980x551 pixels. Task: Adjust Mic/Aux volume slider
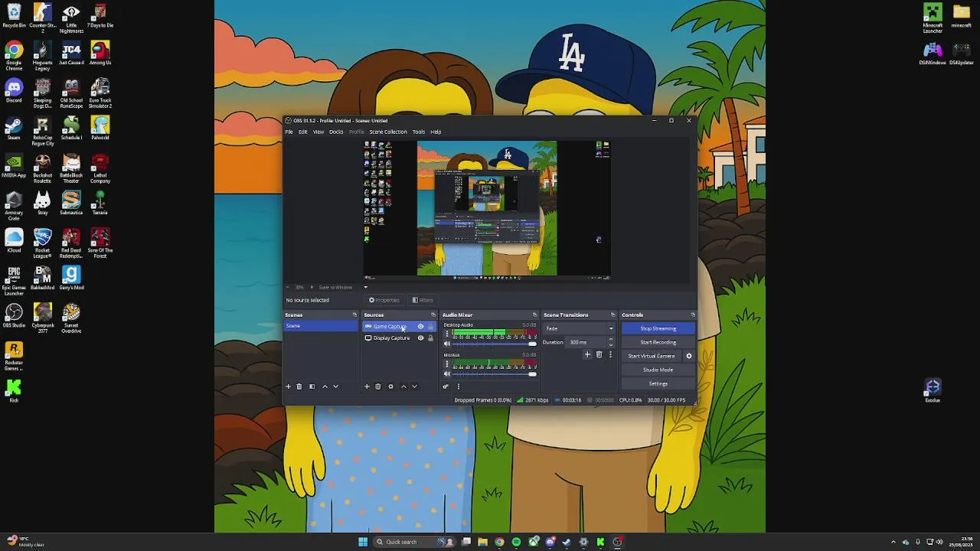coord(495,373)
